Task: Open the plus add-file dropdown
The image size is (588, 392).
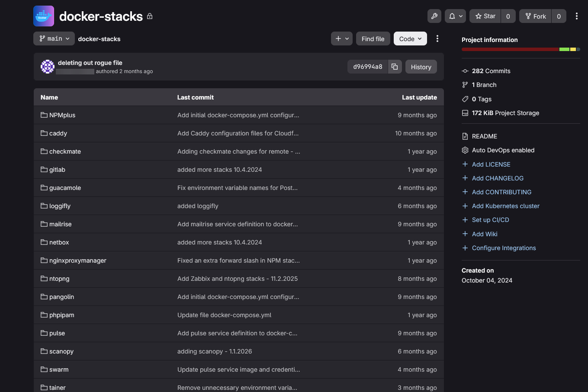Action: (x=342, y=39)
